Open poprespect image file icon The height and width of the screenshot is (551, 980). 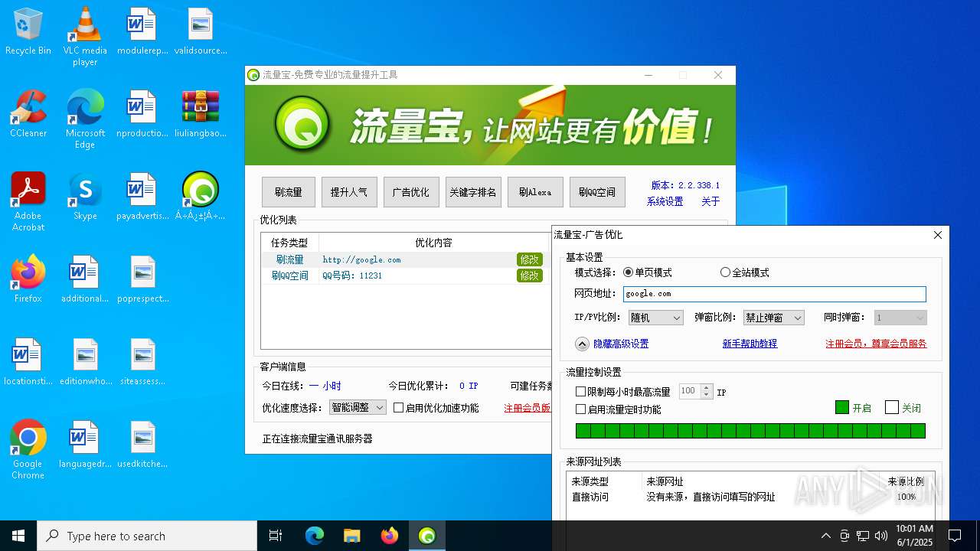142,279
